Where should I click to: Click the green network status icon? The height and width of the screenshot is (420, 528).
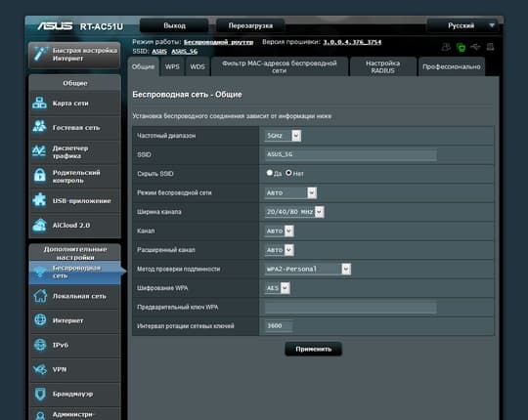tap(461, 48)
